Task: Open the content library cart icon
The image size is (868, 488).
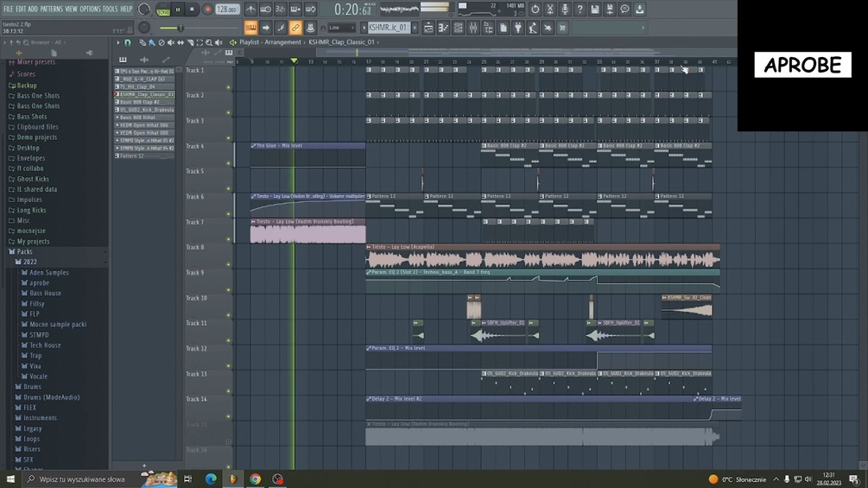Action: point(562,28)
